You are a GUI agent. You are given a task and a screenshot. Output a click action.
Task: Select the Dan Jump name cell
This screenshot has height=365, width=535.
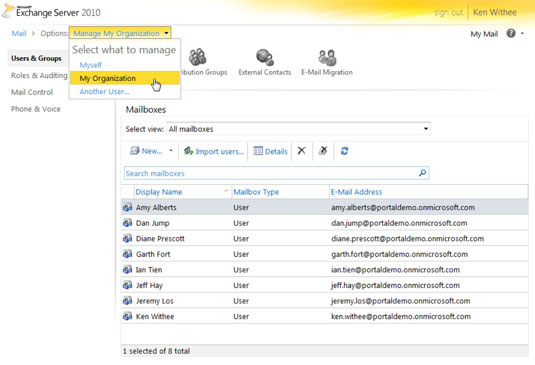[x=153, y=223]
